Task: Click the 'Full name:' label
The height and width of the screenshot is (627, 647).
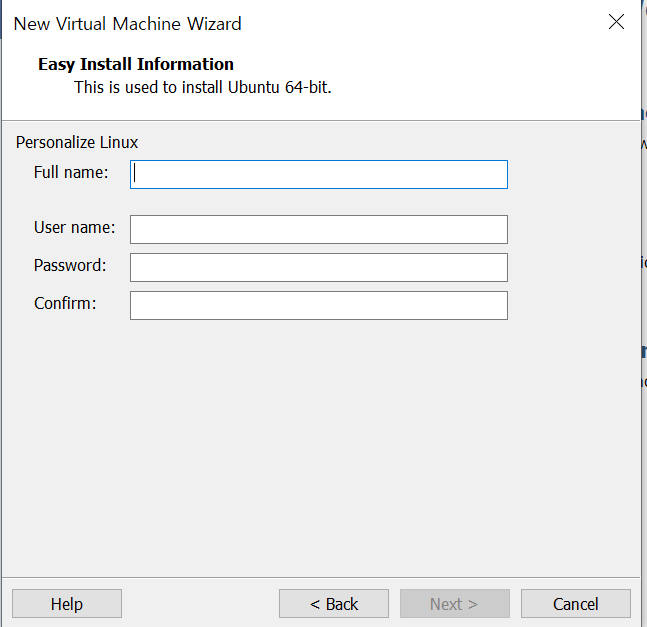Action: coord(71,172)
